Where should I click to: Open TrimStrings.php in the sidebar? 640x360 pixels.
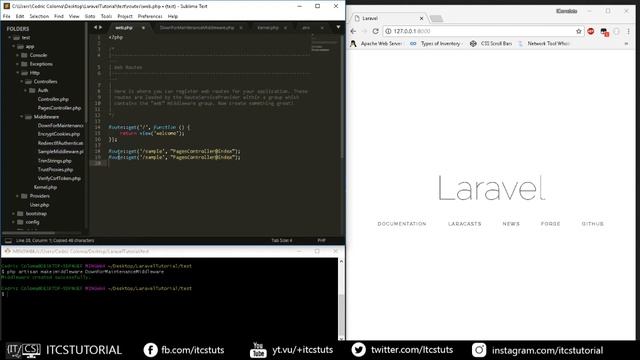[x=54, y=161]
